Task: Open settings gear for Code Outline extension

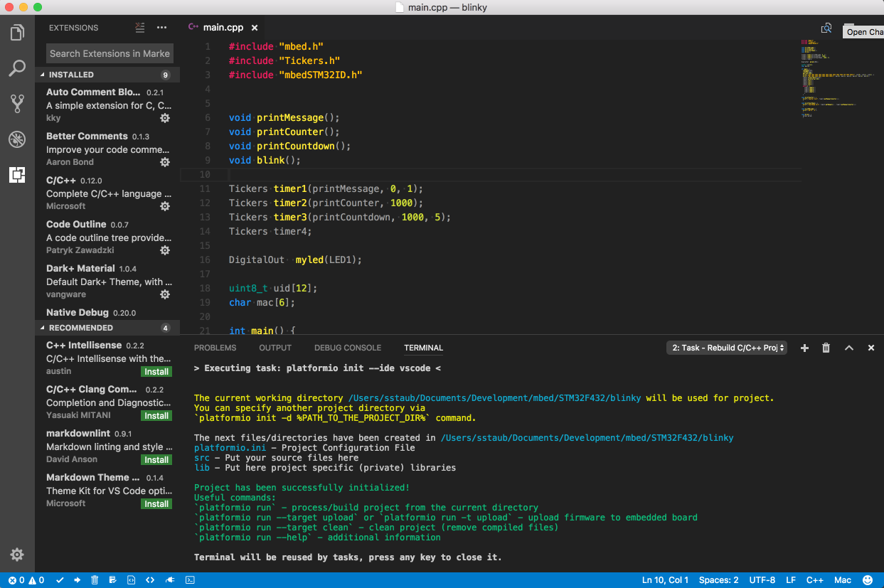Action: 165,250
